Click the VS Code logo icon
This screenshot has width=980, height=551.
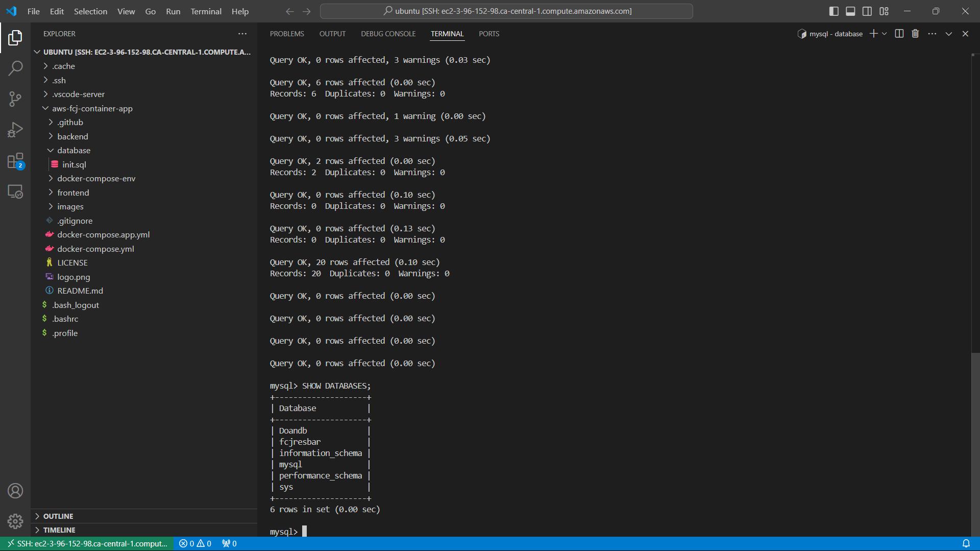coord(11,11)
